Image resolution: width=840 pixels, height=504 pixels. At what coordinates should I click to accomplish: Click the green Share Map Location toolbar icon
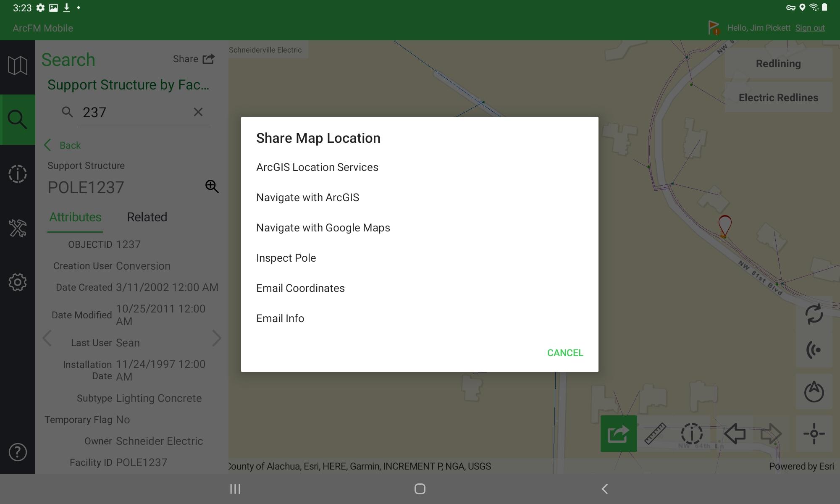[619, 433]
